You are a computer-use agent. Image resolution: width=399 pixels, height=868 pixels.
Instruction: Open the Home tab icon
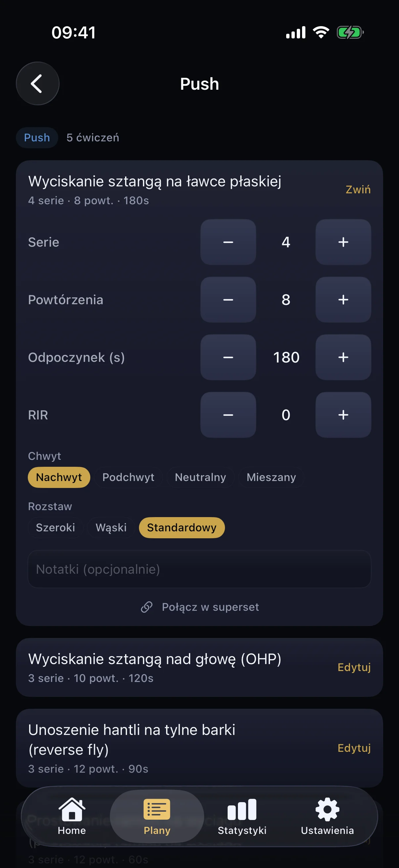(x=72, y=809)
